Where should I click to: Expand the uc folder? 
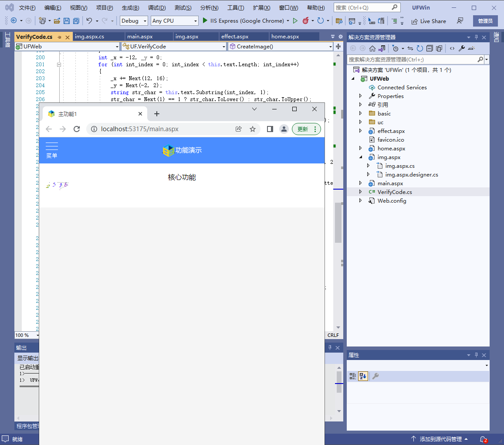360,122
